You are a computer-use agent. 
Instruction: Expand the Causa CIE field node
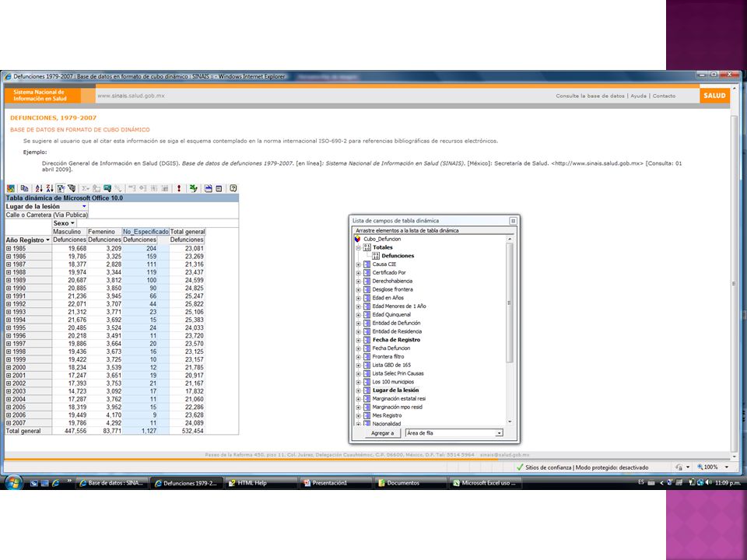[x=358, y=264]
